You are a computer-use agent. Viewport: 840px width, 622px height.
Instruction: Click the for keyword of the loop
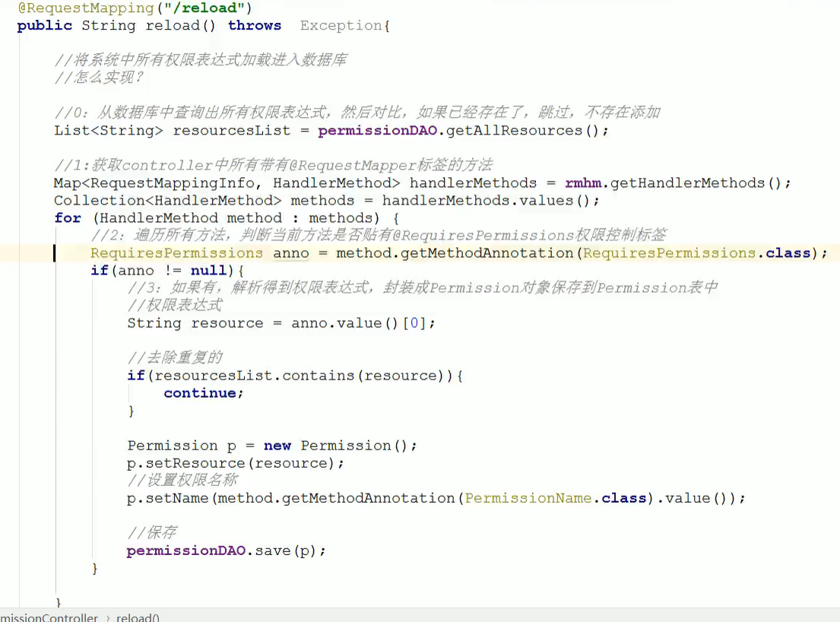[68, 218]
